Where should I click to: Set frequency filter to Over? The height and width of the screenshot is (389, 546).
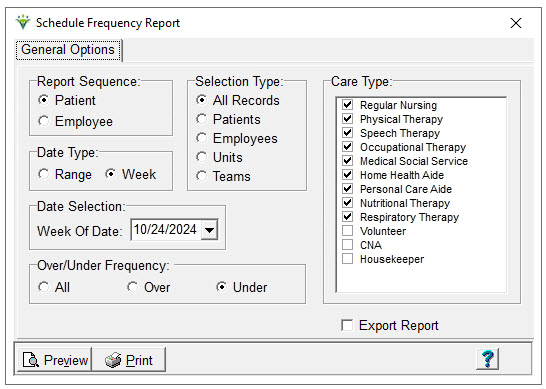(x=132, y=287)
